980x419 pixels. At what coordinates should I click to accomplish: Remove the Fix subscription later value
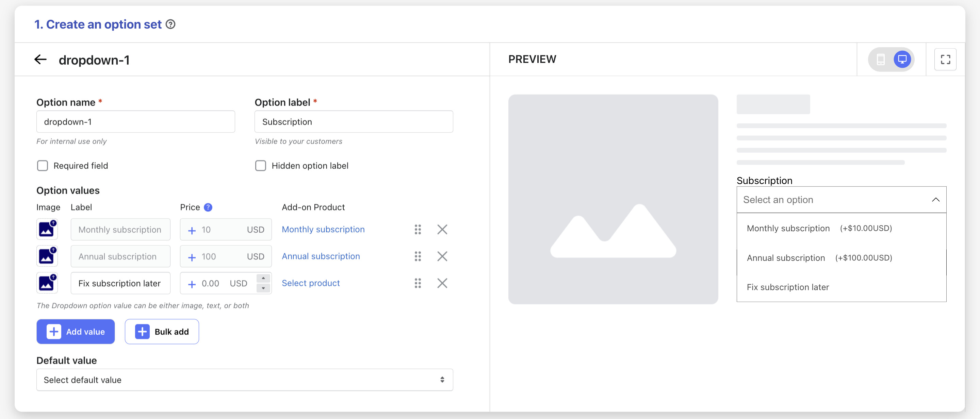442,283
